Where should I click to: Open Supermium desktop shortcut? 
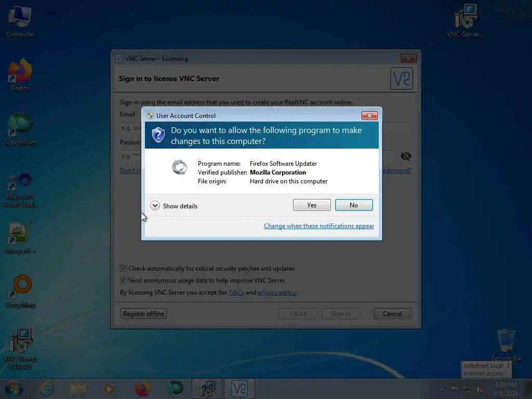click(x=20, y=129)
